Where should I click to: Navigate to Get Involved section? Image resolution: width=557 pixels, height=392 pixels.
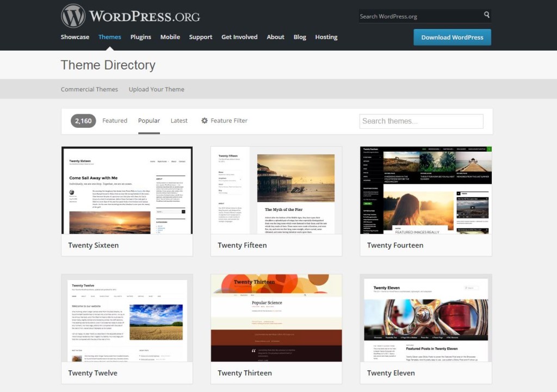239,37
